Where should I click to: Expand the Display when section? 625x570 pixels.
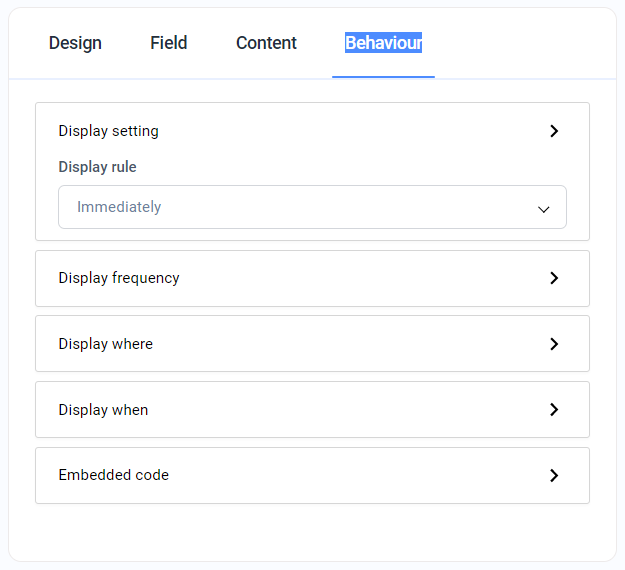click(x=103, y=410)
